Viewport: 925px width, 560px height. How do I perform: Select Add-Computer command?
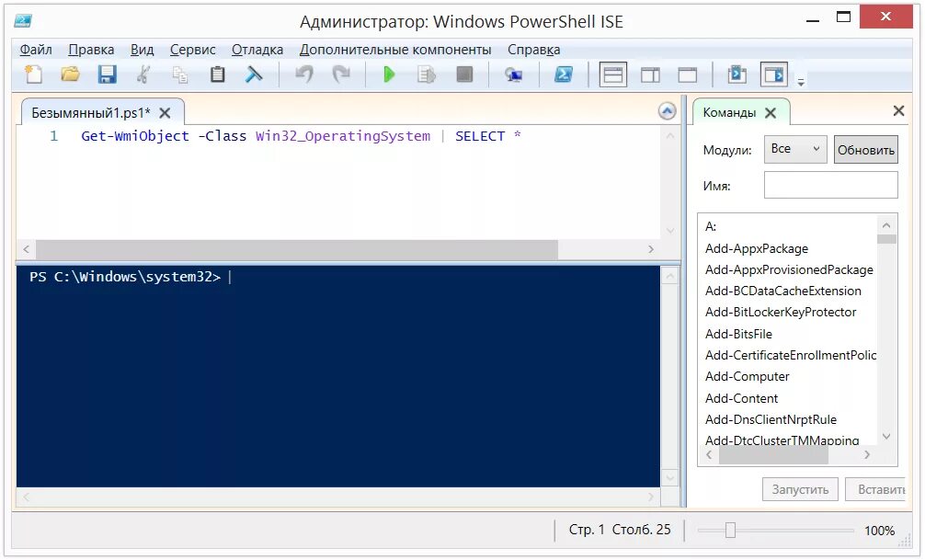point(747,376)
